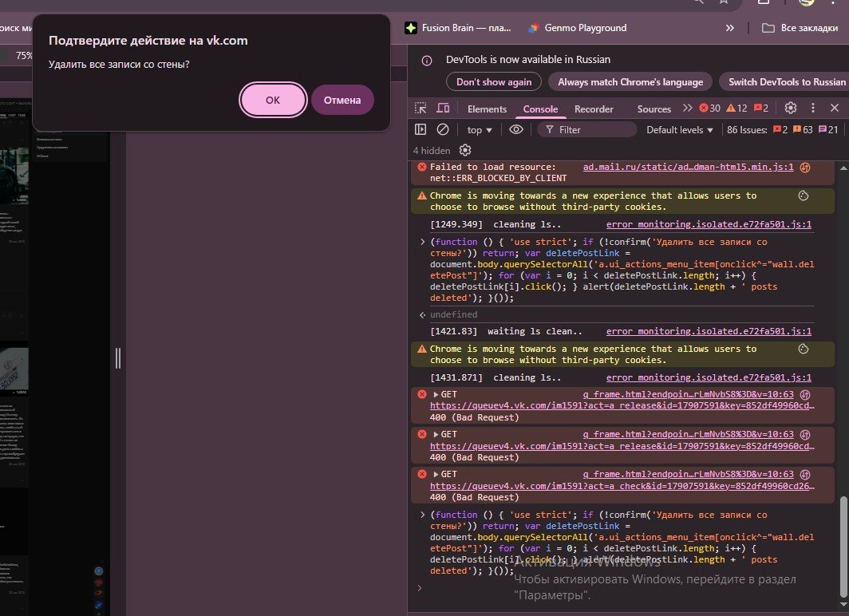849x616 pixels.
Task: Open error_monitoring link beside waiting ls clean
Action: (x=709, y=331)
